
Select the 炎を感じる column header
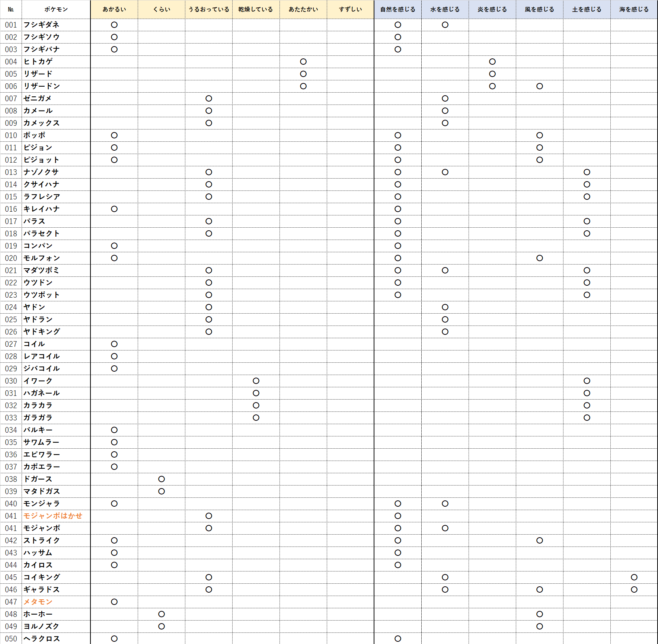click(x=492, y=9)
